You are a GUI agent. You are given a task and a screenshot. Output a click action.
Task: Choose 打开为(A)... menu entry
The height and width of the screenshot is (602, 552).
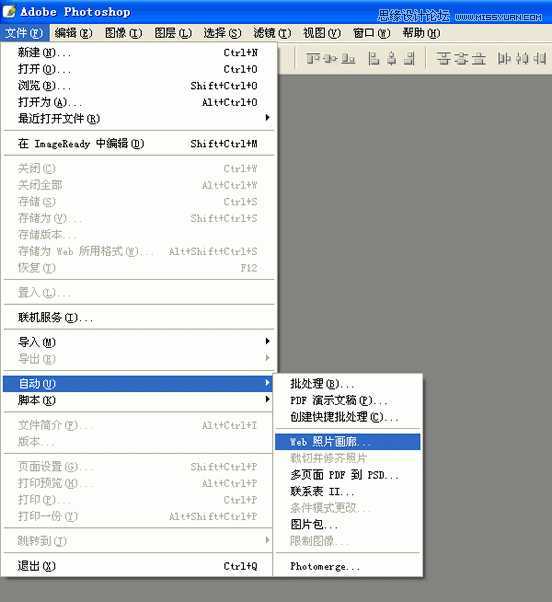point(137,102)
